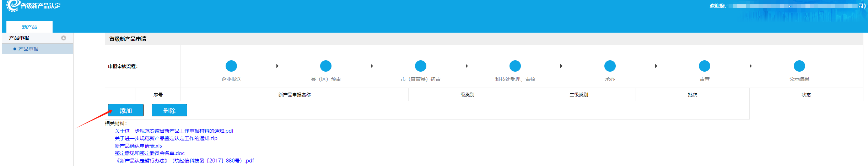Click the 县（区）预审 step circle

[x=325, y=66]
